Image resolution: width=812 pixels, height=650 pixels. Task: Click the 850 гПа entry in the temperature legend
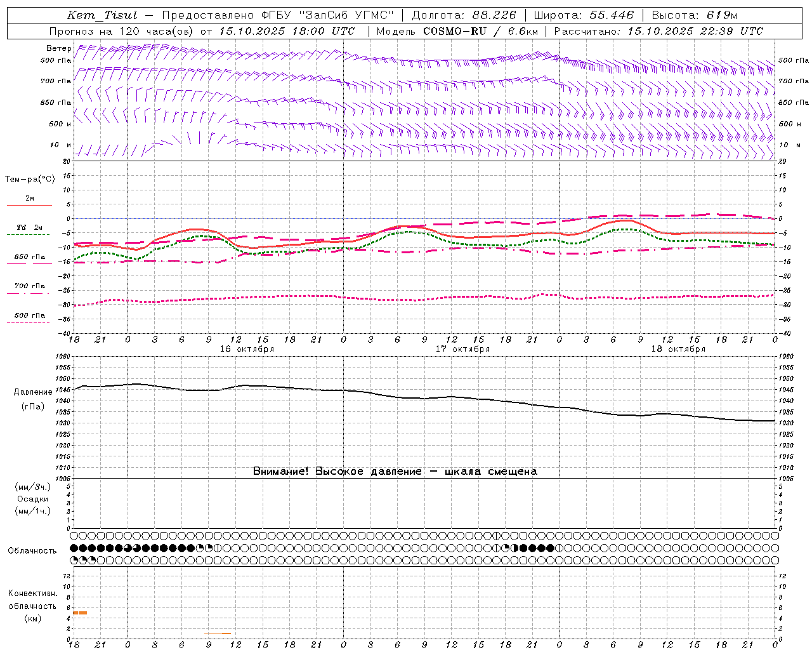point(30,257)
